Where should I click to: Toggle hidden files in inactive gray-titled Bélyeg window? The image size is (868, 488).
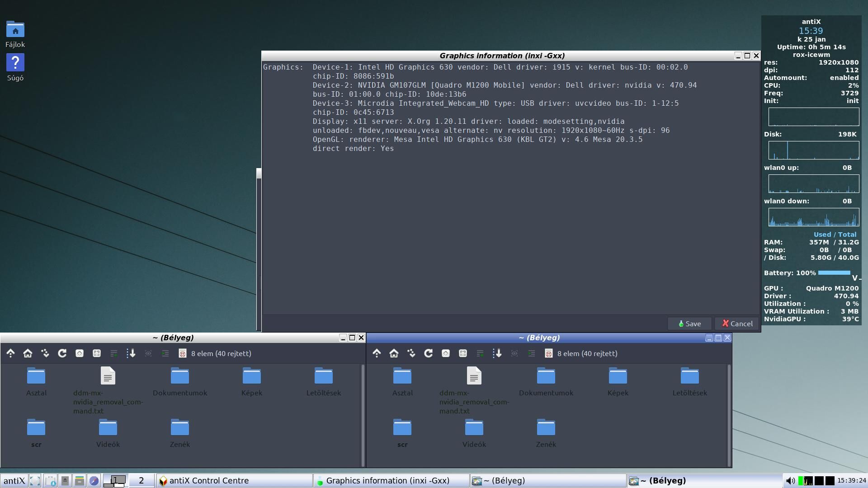(x=148, y=353)
